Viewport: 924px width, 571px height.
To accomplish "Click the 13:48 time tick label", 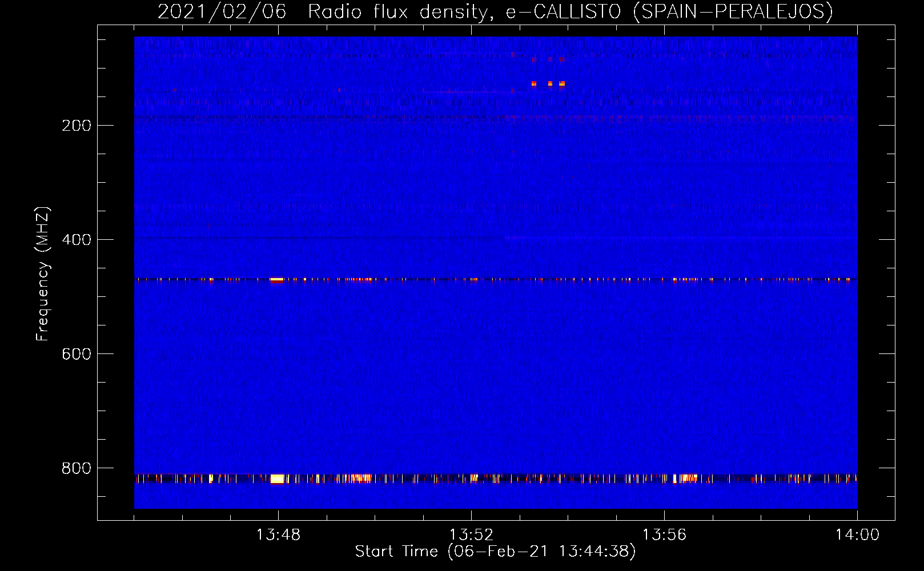I will point(278,535).
